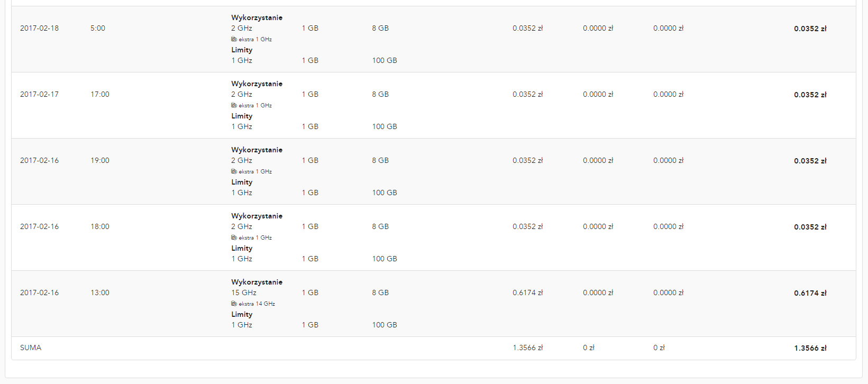Click the 'Limity' heading in 2017-02-18 row
The height and width of the screenshot is (384, 868).
tap(242, 50)
